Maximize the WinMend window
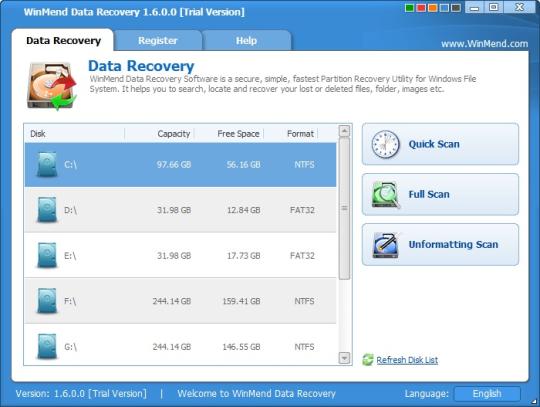540x407 pixels. pos(494,7)
